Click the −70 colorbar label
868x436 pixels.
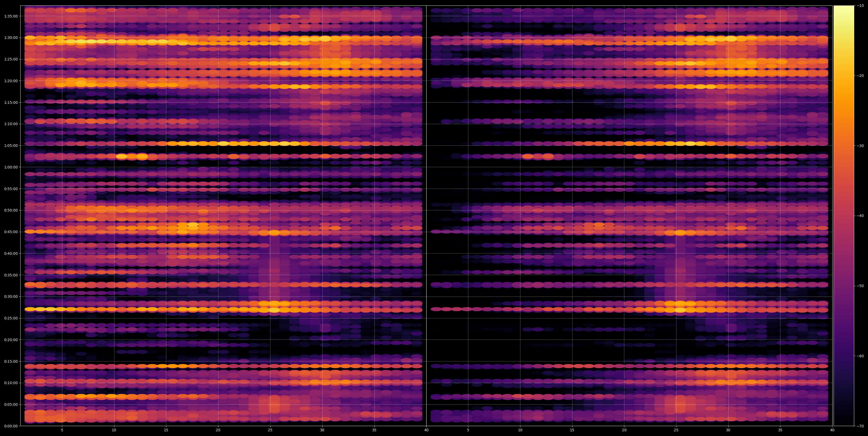point(860,426)
